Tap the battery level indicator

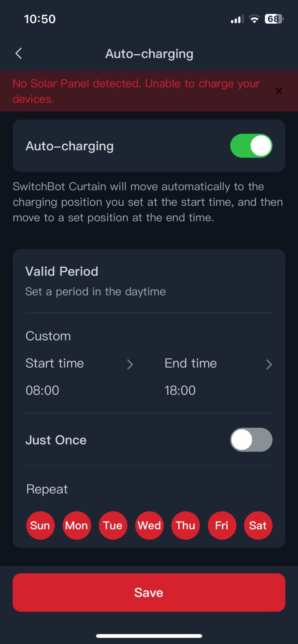pos(274,19)
